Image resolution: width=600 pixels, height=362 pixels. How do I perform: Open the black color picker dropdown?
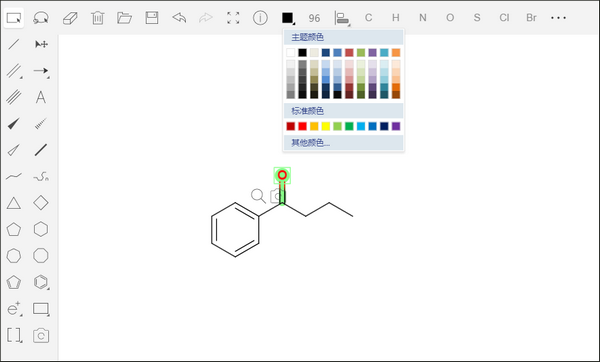tap(288, 18)
